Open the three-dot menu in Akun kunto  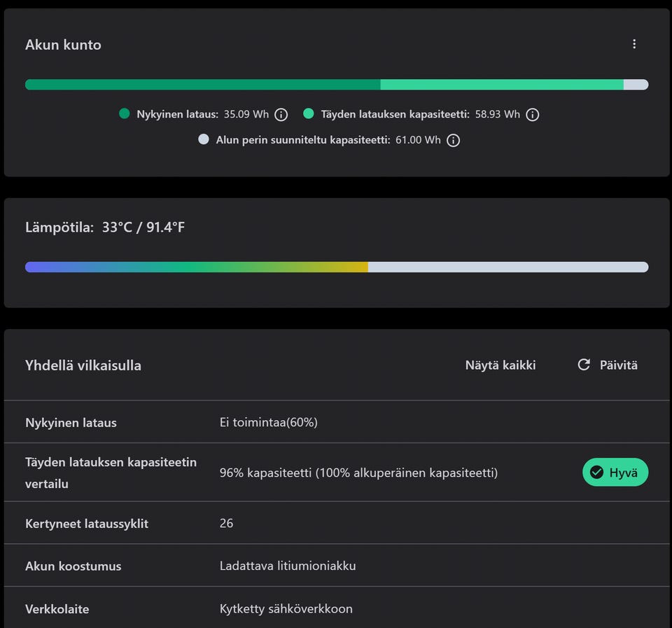pos(634,43)
